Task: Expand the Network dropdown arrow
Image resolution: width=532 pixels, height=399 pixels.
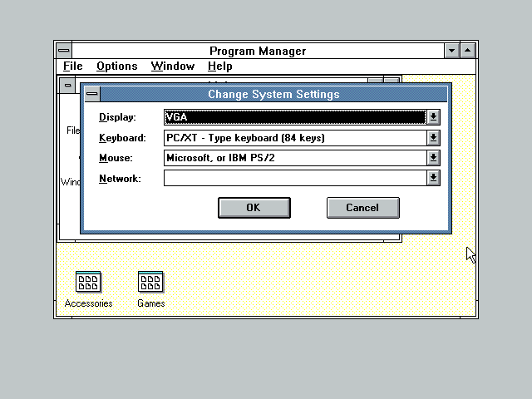Action: 433,178
